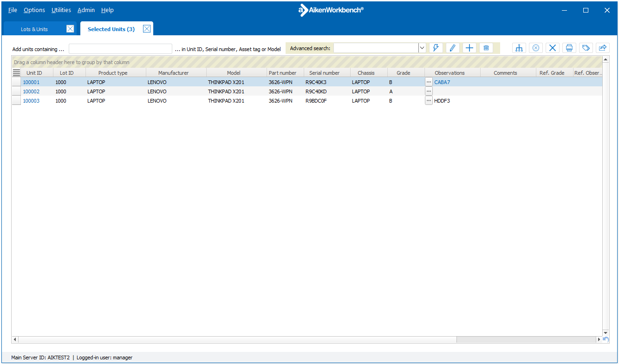Click the AikenWorkbench logo
Viewport: 619px width, 364px height.
tap(331, 10)
